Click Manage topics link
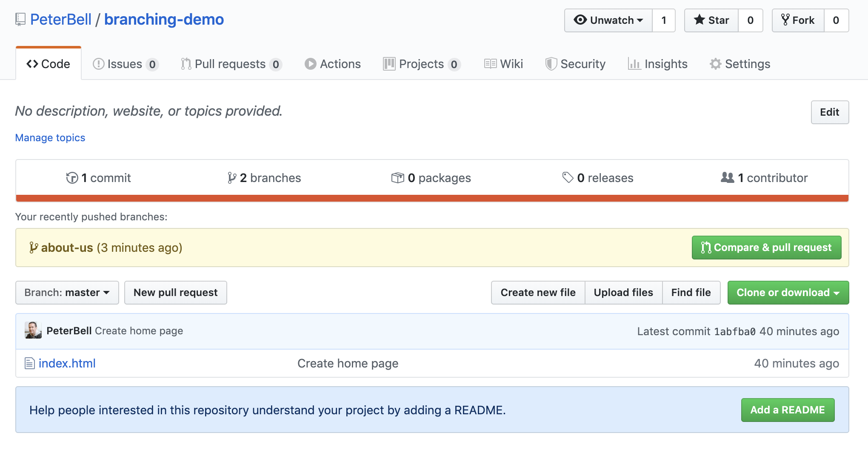Viewport: 868px width, 450px height. point(50,138)
